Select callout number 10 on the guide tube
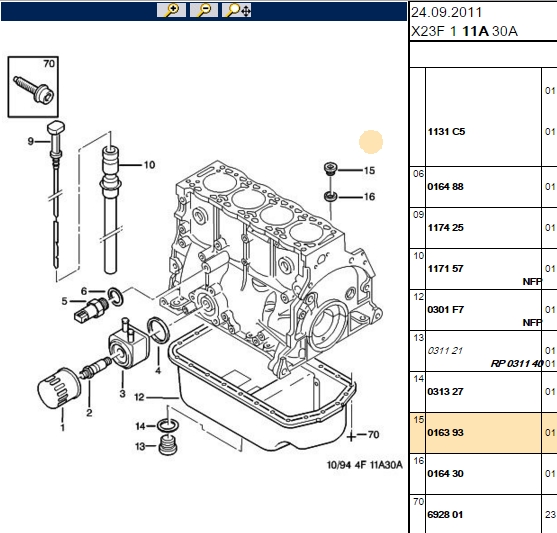 [149, 165]
